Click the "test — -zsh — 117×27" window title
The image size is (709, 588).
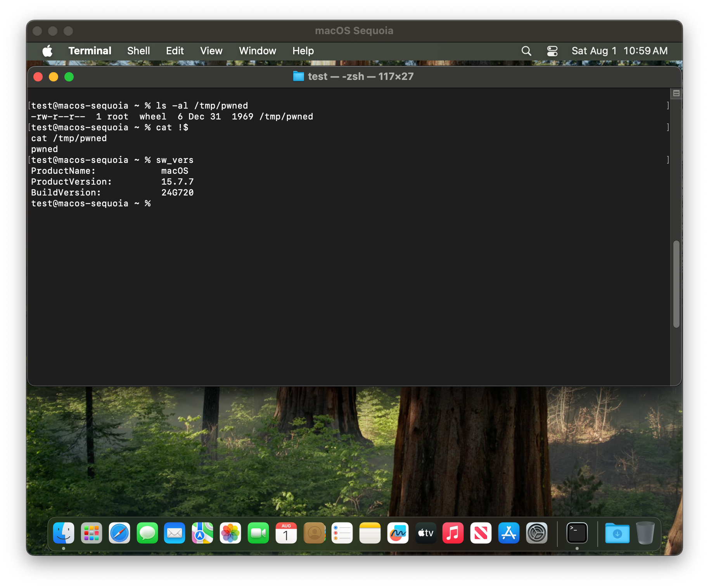click(x=361, y=76)
